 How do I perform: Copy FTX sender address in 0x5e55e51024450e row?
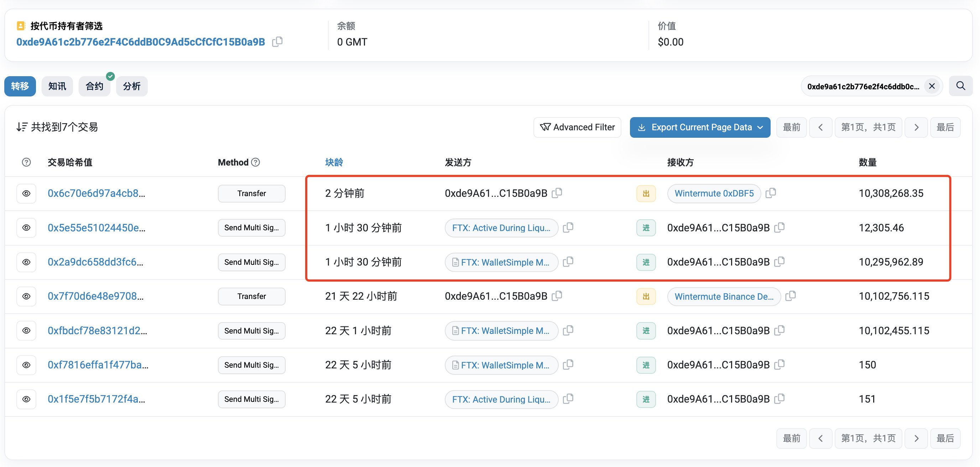568,227
